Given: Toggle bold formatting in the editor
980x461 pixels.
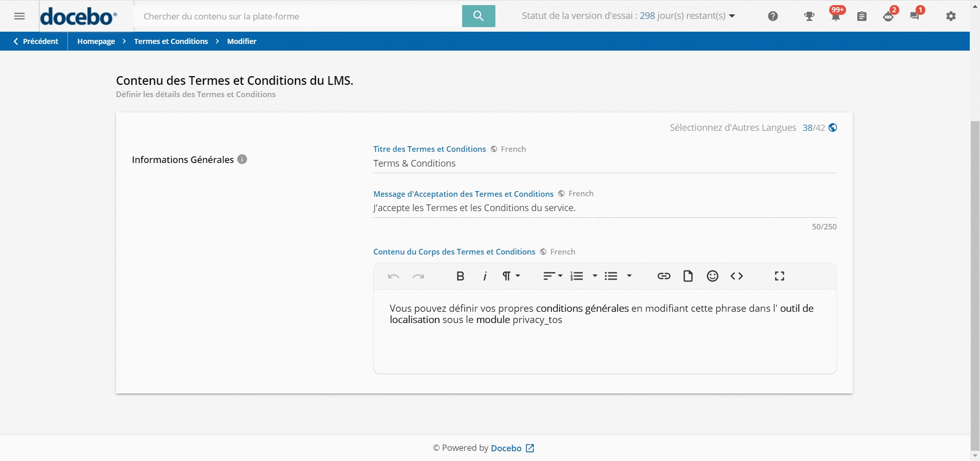Looking at the screenshot, I should (460, 276).
